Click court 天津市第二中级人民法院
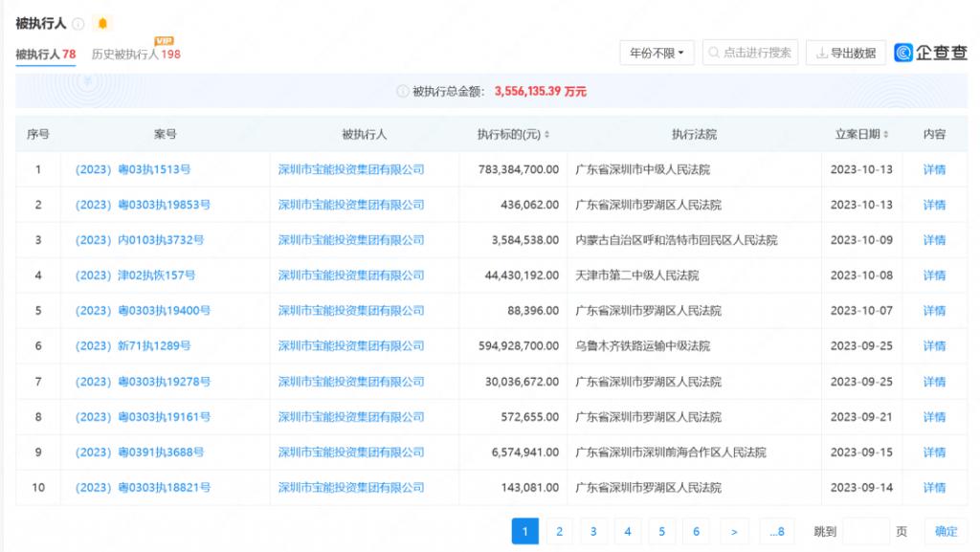Screen dimensions: 980x552 click(x=636, y=276)
